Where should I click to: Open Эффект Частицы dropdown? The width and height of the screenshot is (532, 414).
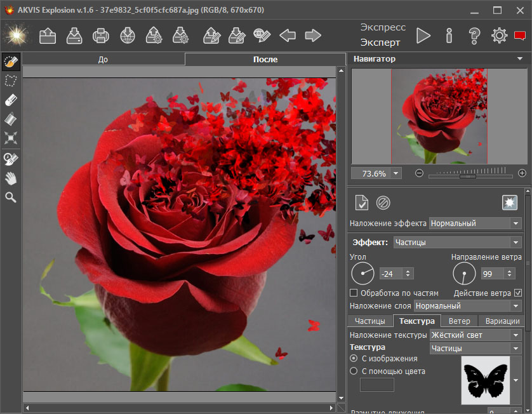[x=457, y=243]
